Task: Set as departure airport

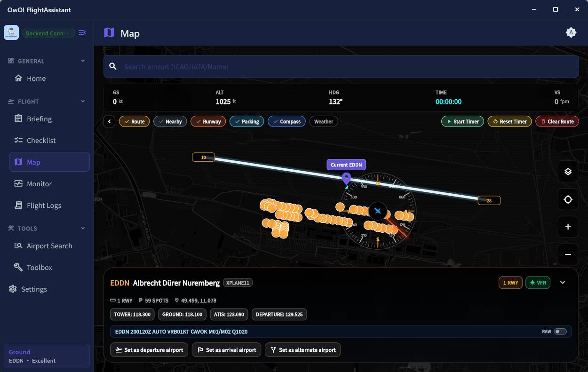Action: tap(149, 350)
